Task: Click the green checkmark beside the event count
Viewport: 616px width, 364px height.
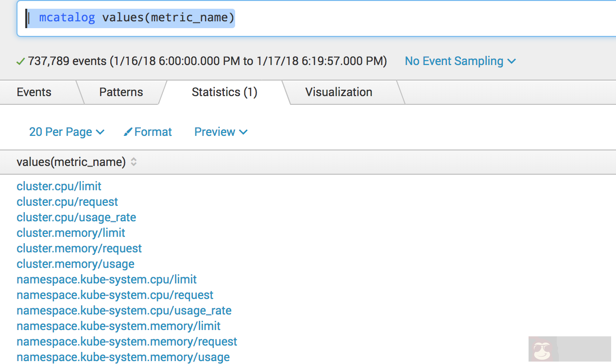Action: (20, 61)
